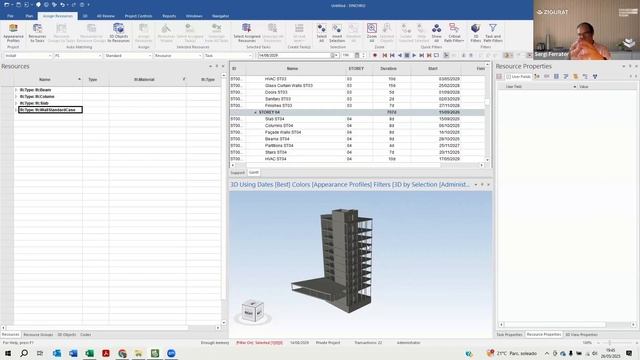This screenshot has width=640, height=360.
Task: Click play forward in playback toolbar
Action: point(414,55)
